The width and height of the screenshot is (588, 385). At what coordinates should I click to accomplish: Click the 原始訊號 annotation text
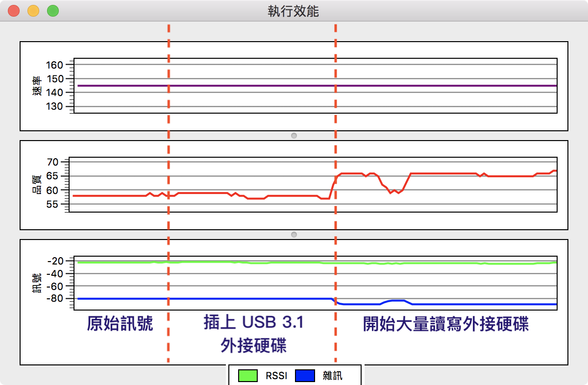pos(120,324)
